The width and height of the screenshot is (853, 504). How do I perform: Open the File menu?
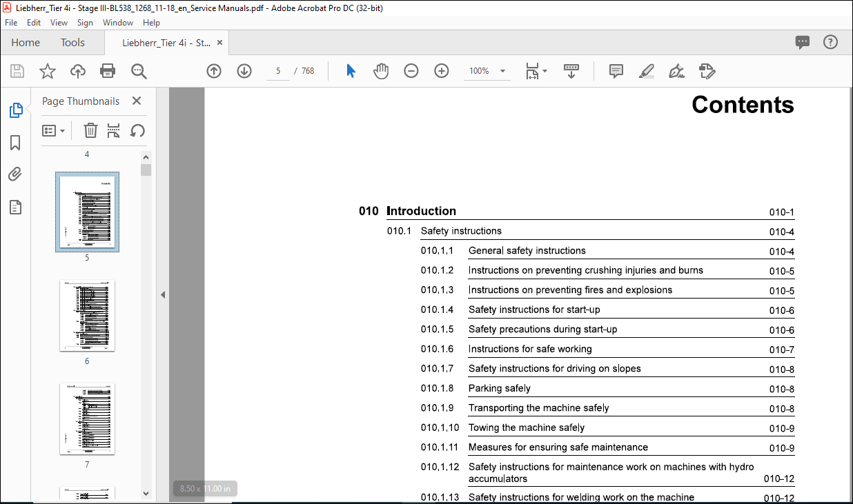click(x=11, y=23)
